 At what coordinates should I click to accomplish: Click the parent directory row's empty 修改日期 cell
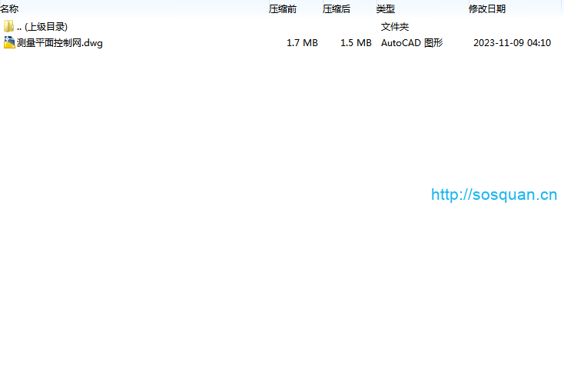pyautogui.click(x=507, y=27)
